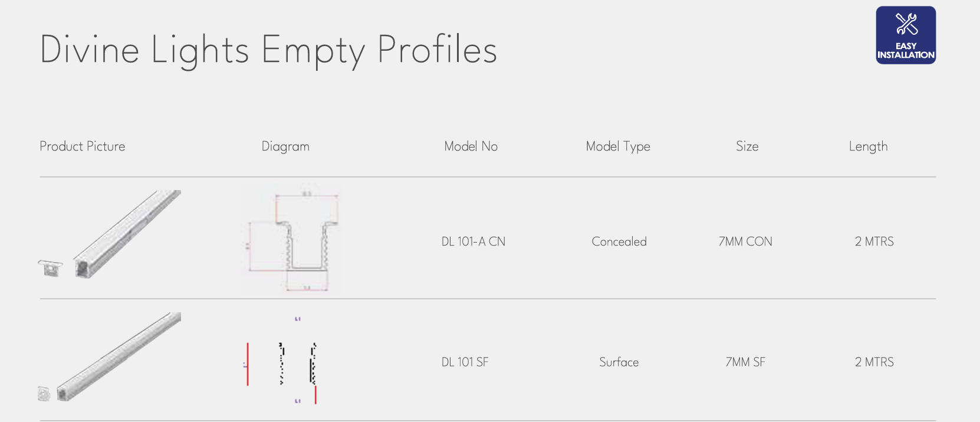980x422 pixels.
Task: Click the 7MM SF size value
Action: [745, 362]
